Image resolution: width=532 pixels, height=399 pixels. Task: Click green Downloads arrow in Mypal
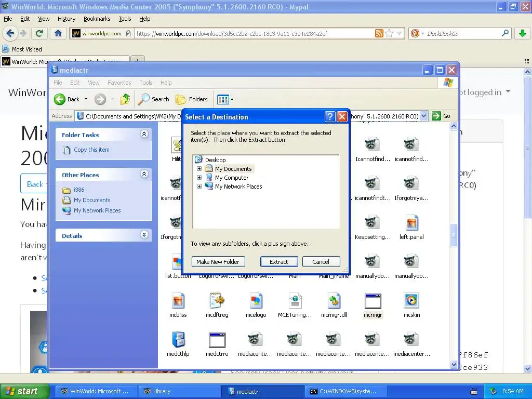point(523,33)
